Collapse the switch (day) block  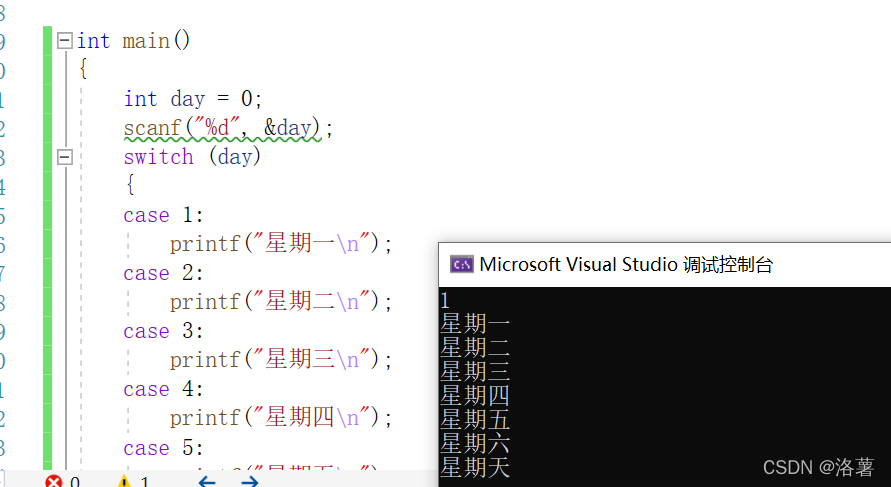tap(65, 157)
